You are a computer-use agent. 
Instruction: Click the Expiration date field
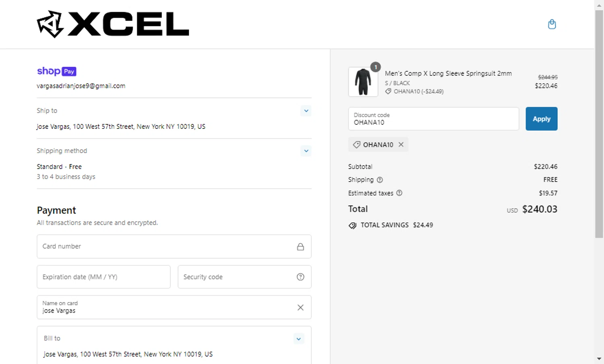[x=103, y=277]
